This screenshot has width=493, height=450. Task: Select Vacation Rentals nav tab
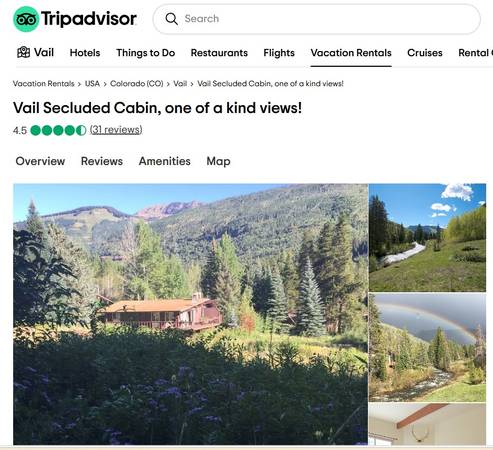[x=351, y=53]
